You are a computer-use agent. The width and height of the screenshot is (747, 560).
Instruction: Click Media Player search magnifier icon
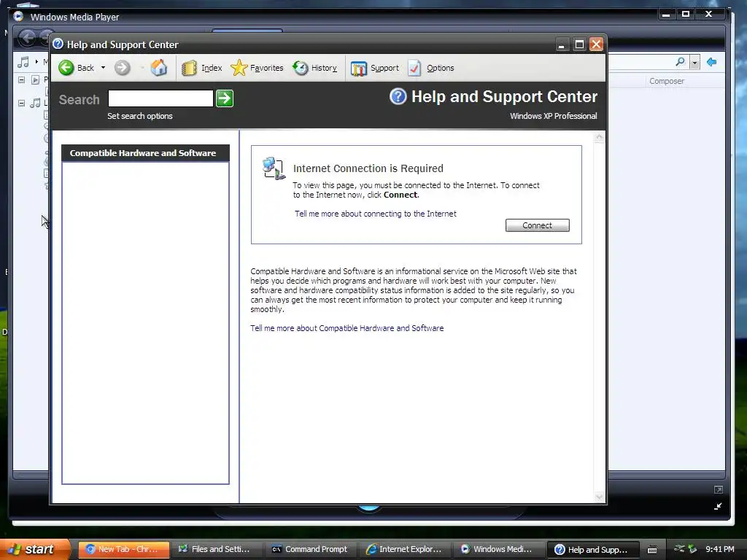[x=681, y=62]
